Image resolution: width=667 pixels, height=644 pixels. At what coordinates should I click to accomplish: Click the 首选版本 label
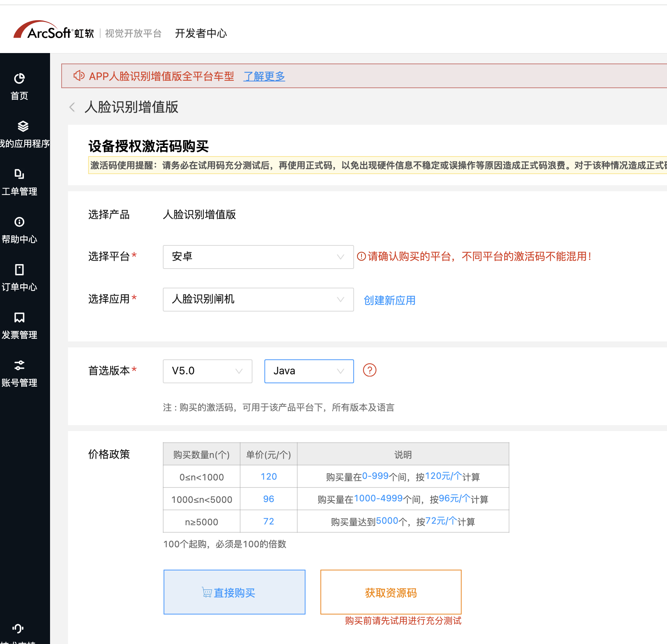(x=109, y=371)
